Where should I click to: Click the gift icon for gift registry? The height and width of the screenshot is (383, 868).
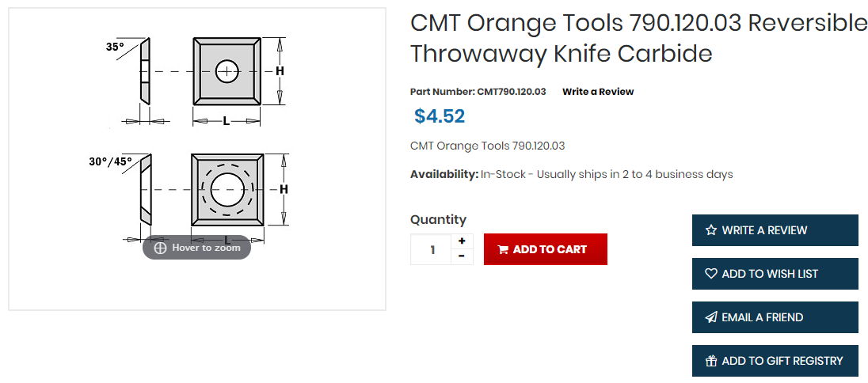710,361
